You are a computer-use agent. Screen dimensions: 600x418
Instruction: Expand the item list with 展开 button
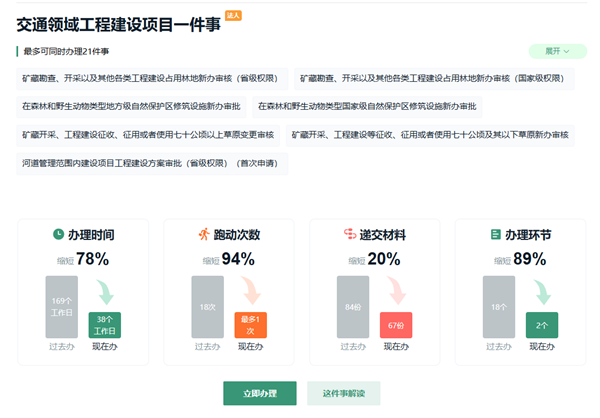pyautogui.click(x=558, y=51)
